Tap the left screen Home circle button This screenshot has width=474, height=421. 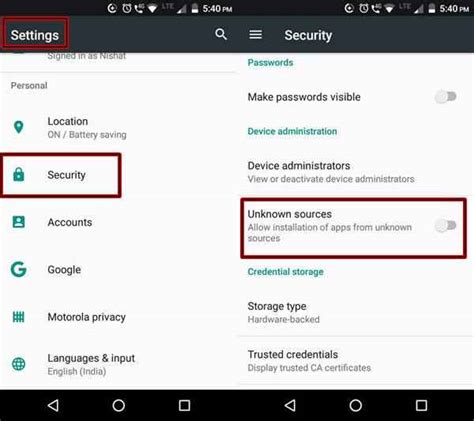coord(119,405)
